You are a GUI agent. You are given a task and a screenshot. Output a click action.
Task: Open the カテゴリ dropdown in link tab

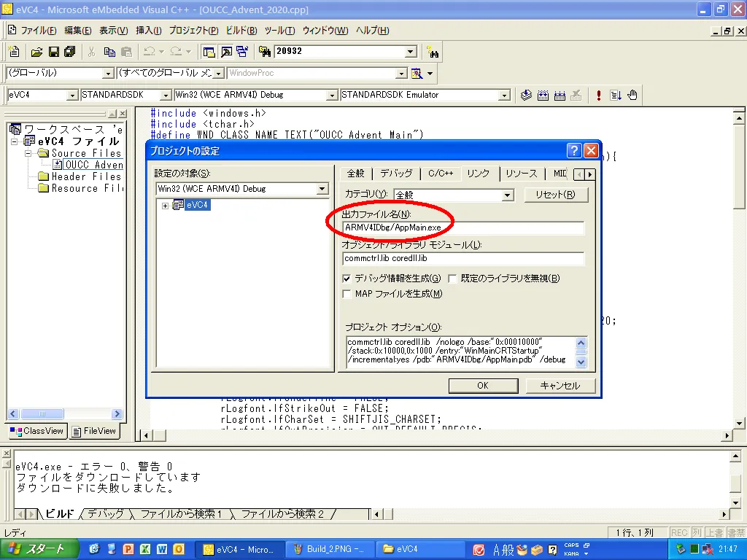click(508, 195)
